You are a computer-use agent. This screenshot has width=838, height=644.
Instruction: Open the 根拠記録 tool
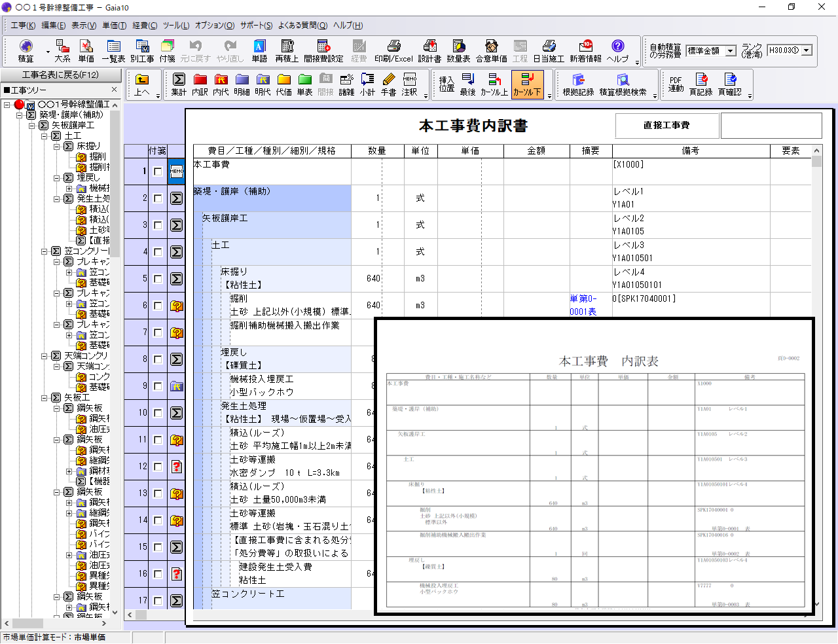click(578, 84)
